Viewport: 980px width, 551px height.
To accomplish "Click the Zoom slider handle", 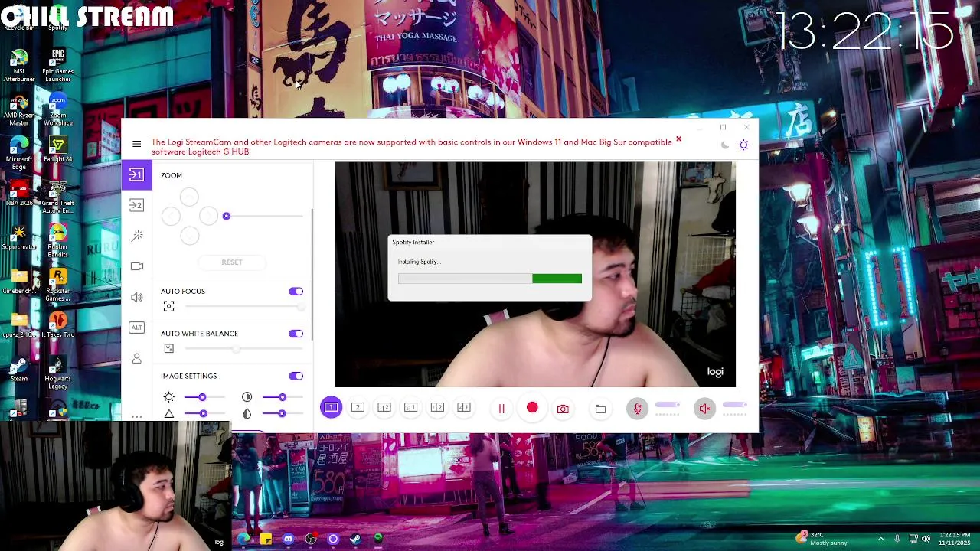I will [x=226, y=216].
